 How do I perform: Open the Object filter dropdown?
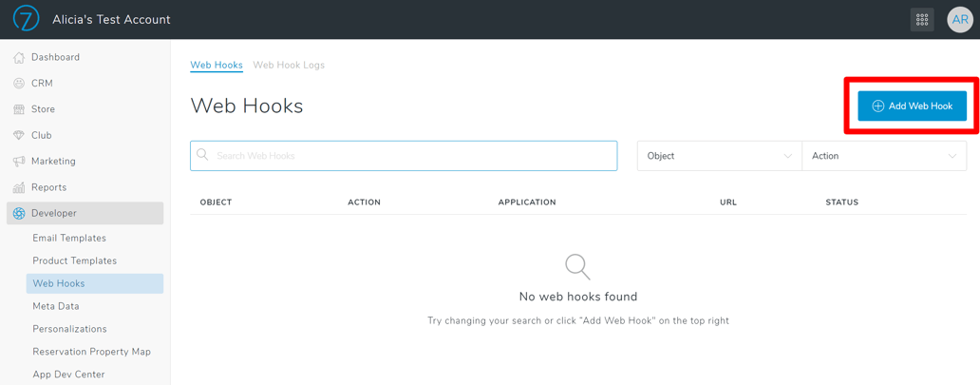(720, 156)
